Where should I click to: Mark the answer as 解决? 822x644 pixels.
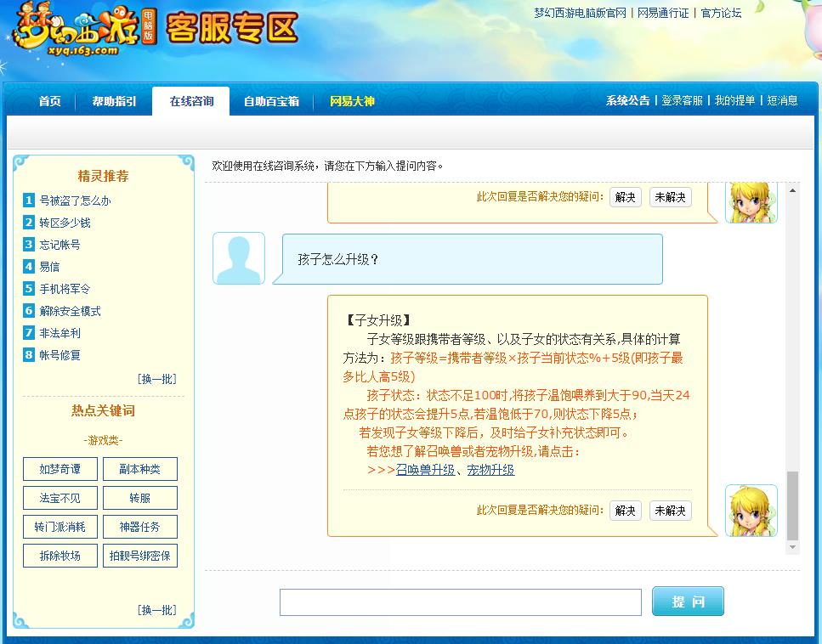pos(625,511)
